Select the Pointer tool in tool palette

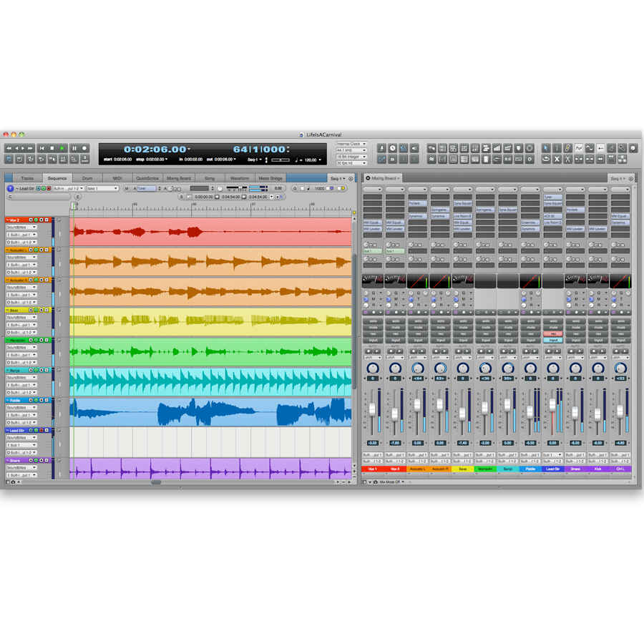546,148
